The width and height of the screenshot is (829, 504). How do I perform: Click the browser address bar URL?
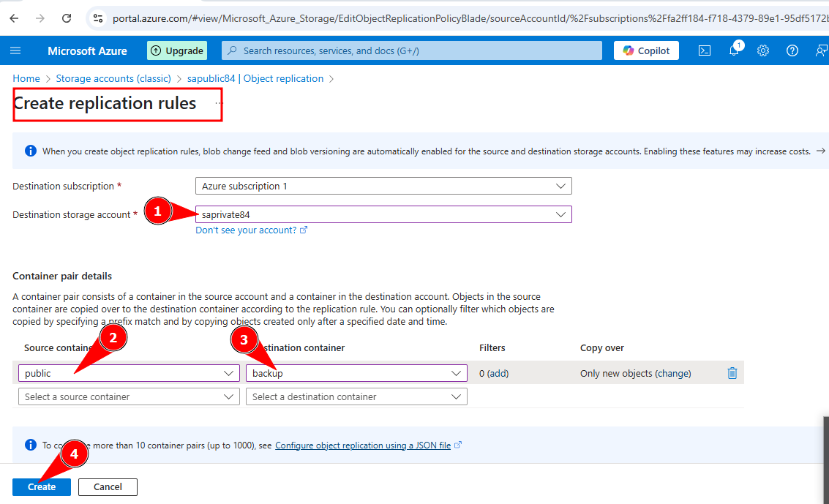pyautogui.click(x=470, y=18)
